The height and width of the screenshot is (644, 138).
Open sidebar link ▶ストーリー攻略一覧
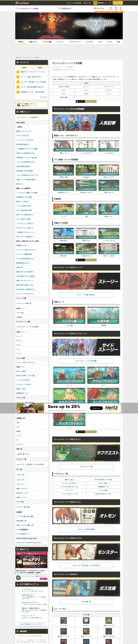[x=24, y=303]
